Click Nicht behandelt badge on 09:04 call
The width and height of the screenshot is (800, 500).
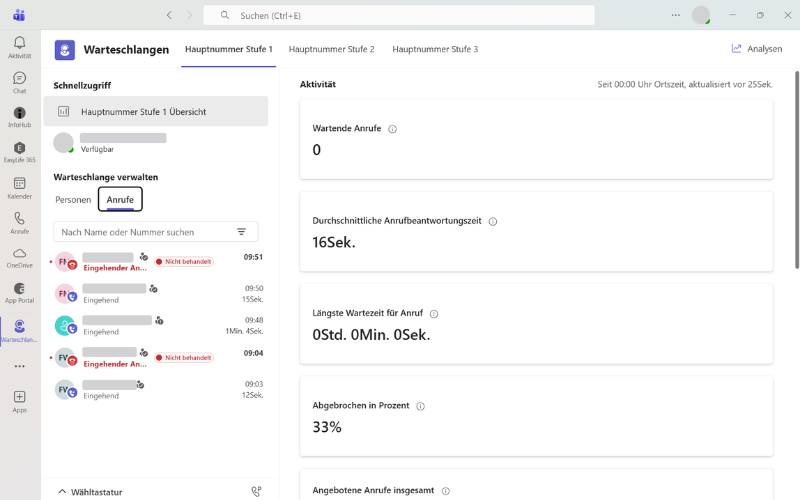coord(184,358)
